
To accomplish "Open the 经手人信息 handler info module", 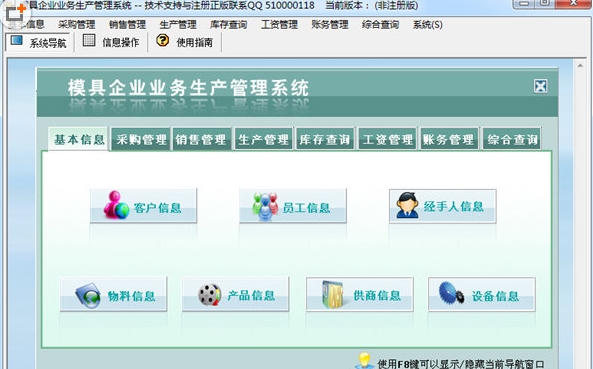I will pos(442,206).
